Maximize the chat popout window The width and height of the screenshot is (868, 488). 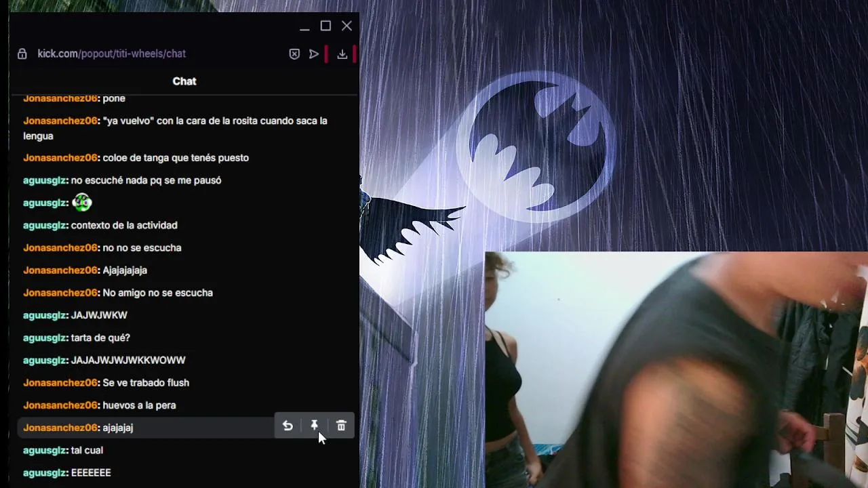coord(325,26)
